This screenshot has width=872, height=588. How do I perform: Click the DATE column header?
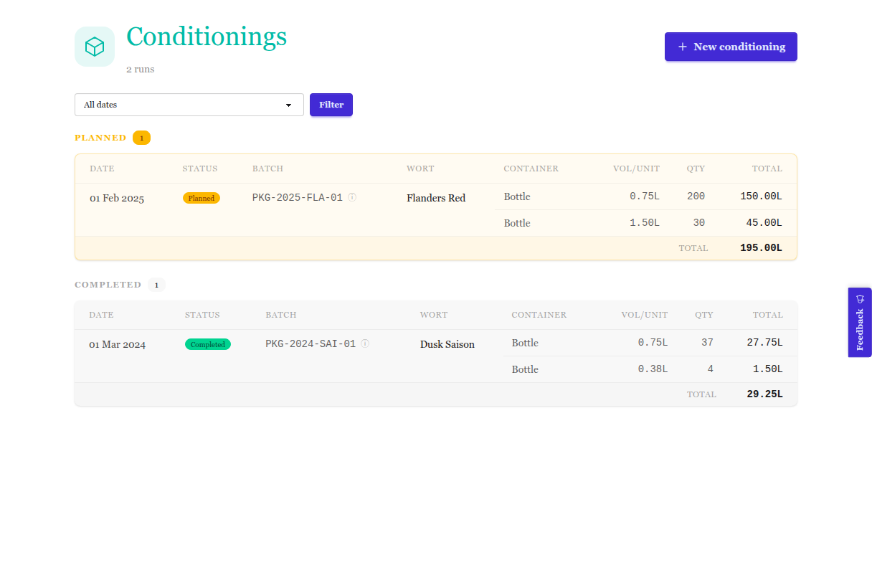pyautogui.click(x=102, y=169)
